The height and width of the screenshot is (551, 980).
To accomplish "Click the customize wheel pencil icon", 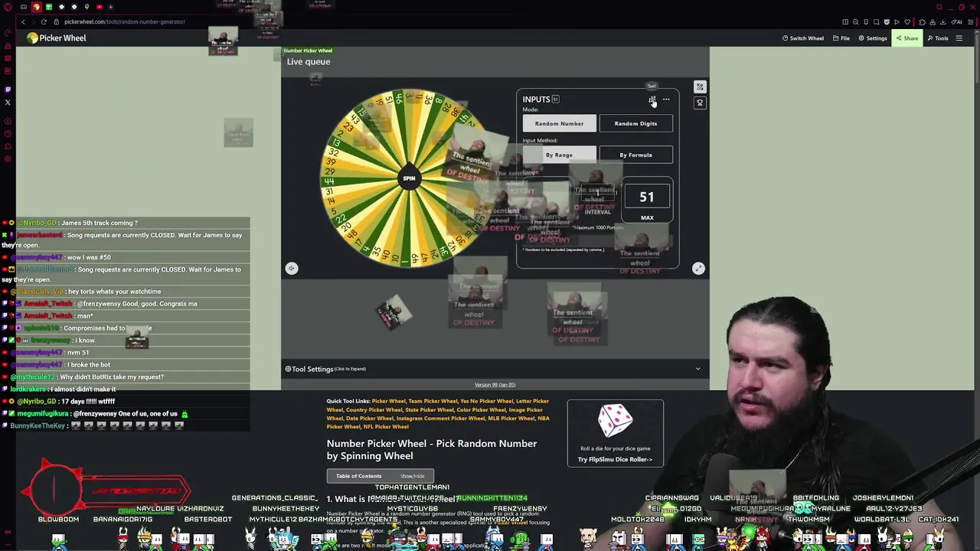I will 700,87.
